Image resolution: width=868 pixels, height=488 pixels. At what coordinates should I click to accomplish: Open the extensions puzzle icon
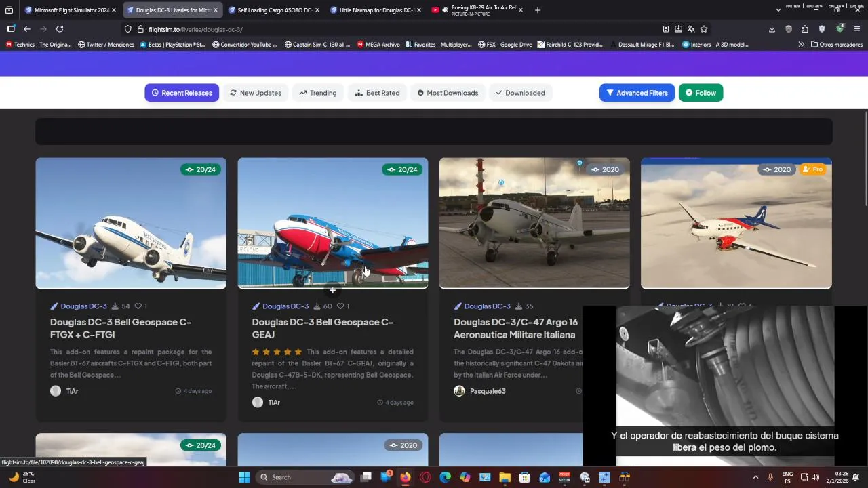point(805,29)
